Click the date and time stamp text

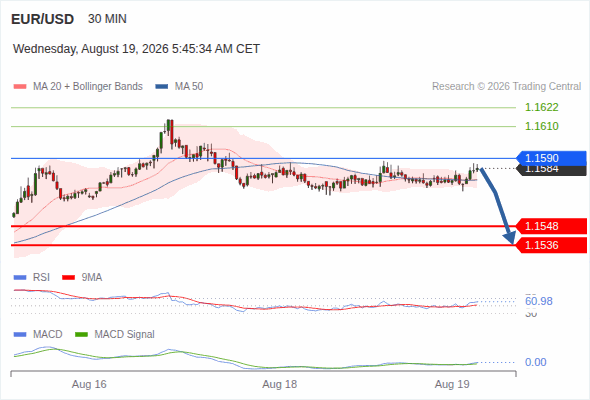click(136, 49)
